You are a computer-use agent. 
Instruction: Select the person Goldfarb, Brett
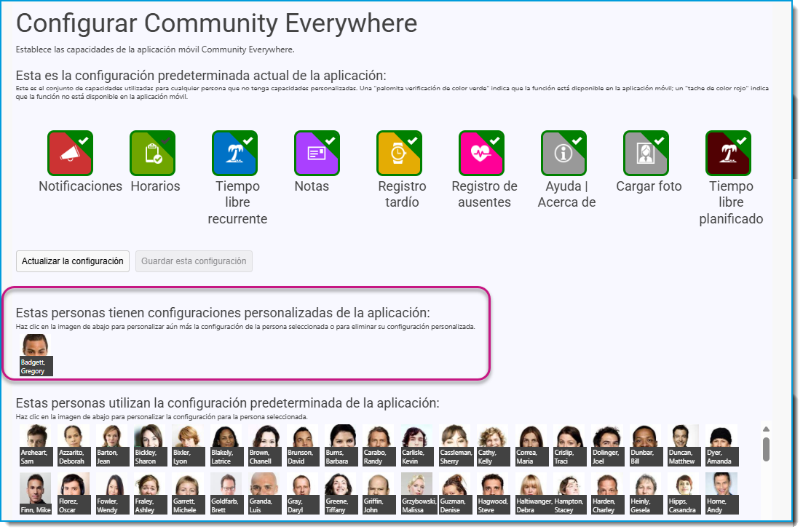(x=226, y=493)
